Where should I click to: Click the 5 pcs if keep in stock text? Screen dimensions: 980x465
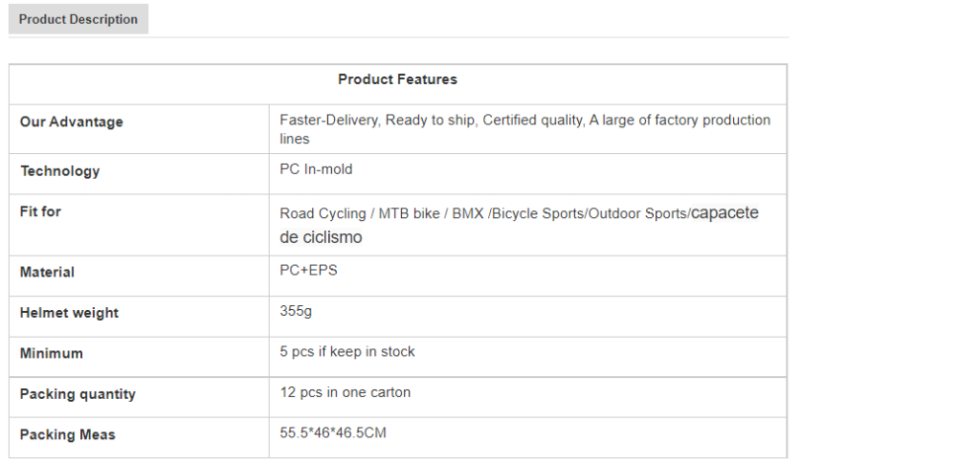(x=346, y=352)
